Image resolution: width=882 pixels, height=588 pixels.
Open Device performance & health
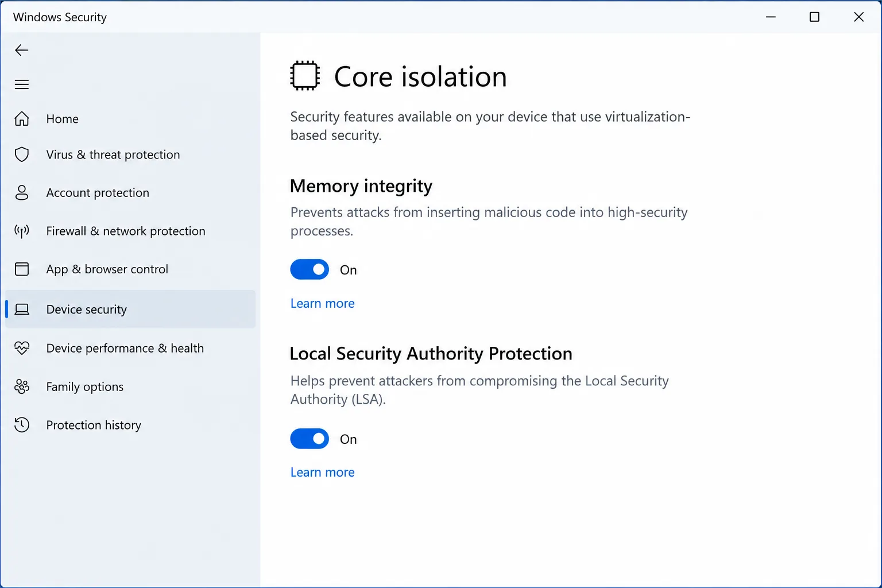130,348
